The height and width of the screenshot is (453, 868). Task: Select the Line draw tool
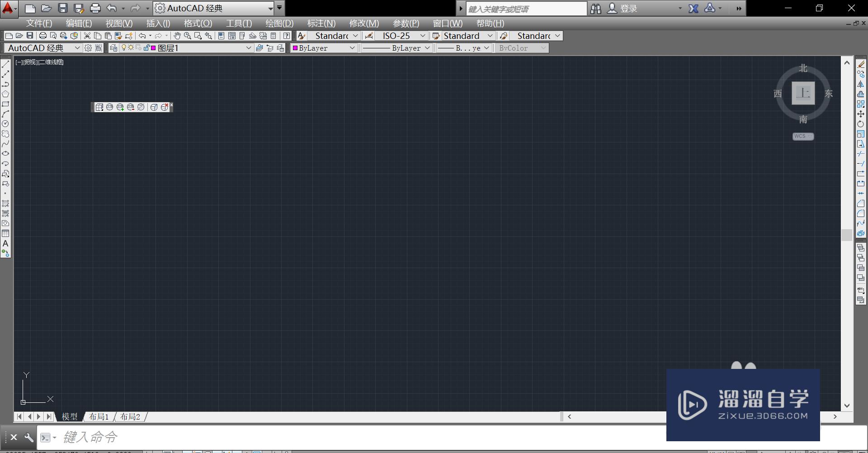click(x=5, y=64)
